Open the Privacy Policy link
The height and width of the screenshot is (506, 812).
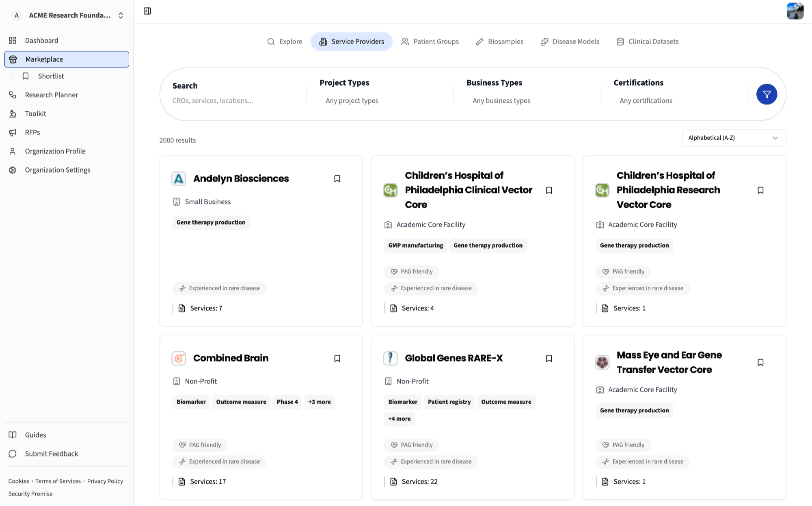click(x=105, y=481)
